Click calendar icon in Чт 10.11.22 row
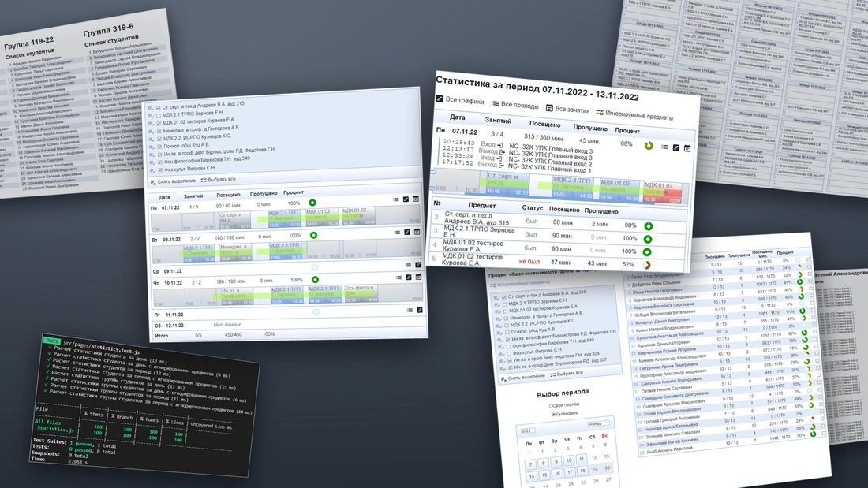 pyautogui.click(x=418, y=277)
